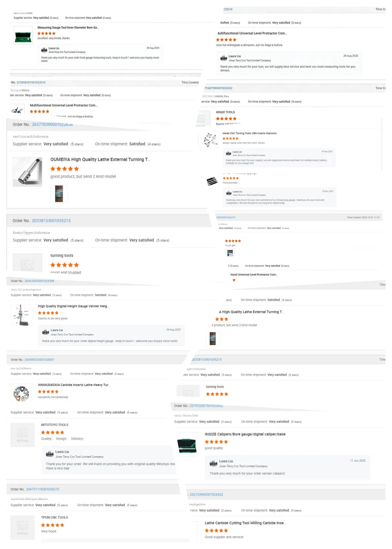Viewport: 392px width, 549px height.
Task: Open the Measuring Gauge Tool Inner Diameter listing
Action: (68, 27)
